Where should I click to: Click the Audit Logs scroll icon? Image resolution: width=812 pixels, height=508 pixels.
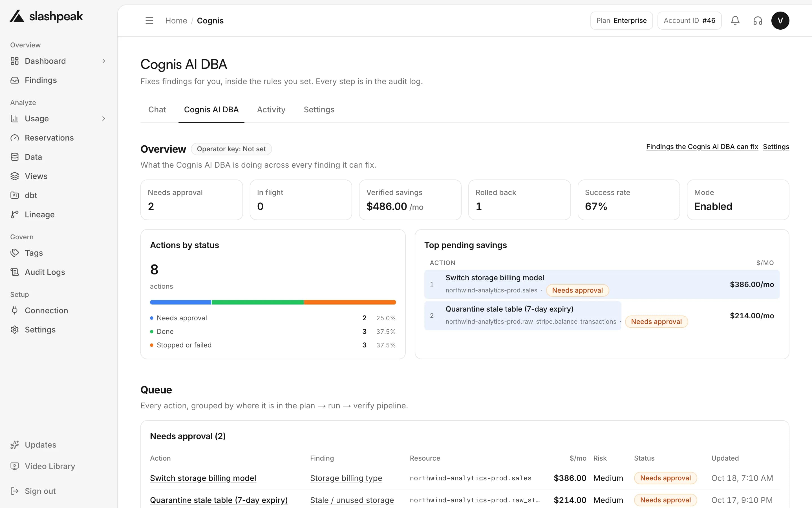(14, 272)
